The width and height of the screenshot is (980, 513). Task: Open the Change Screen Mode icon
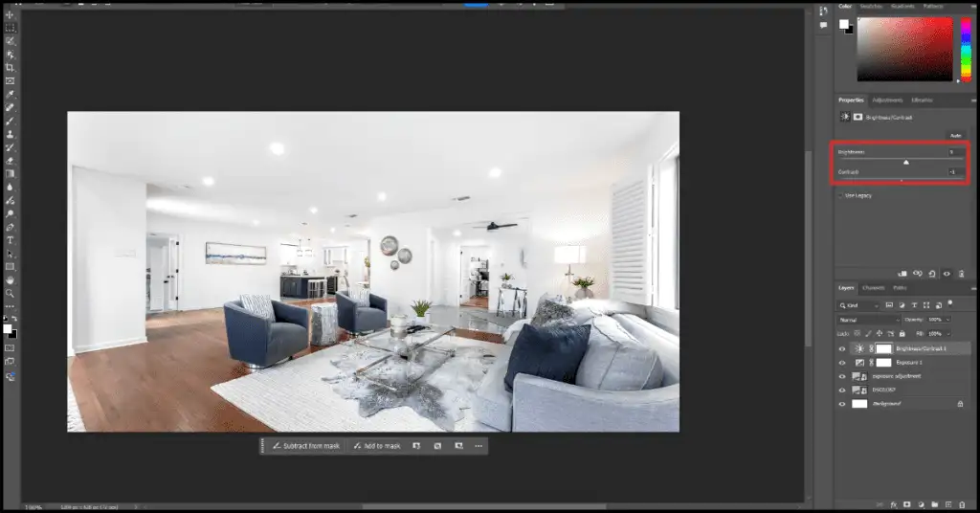click(x=10, y=362)
